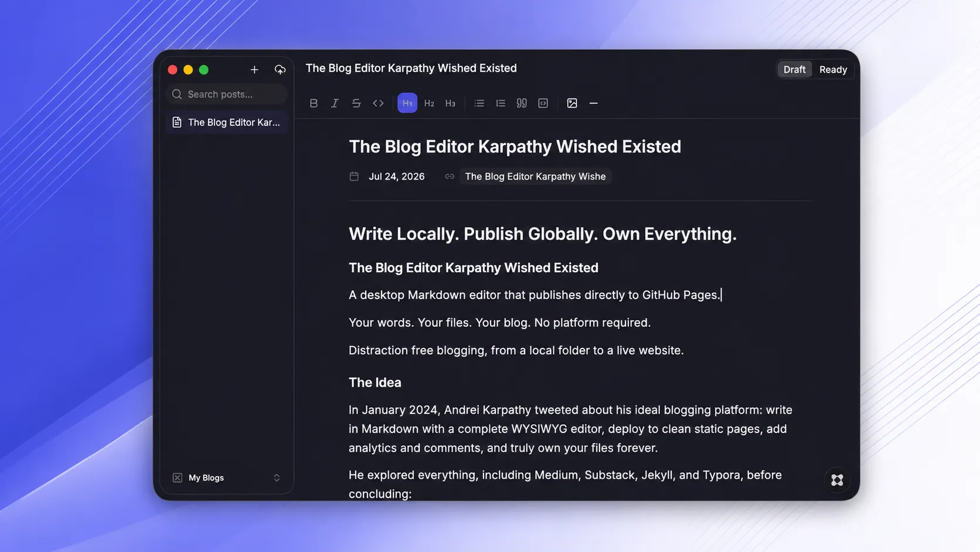
Task: Set the post status to Draft
Action: [x=794, y=69]
